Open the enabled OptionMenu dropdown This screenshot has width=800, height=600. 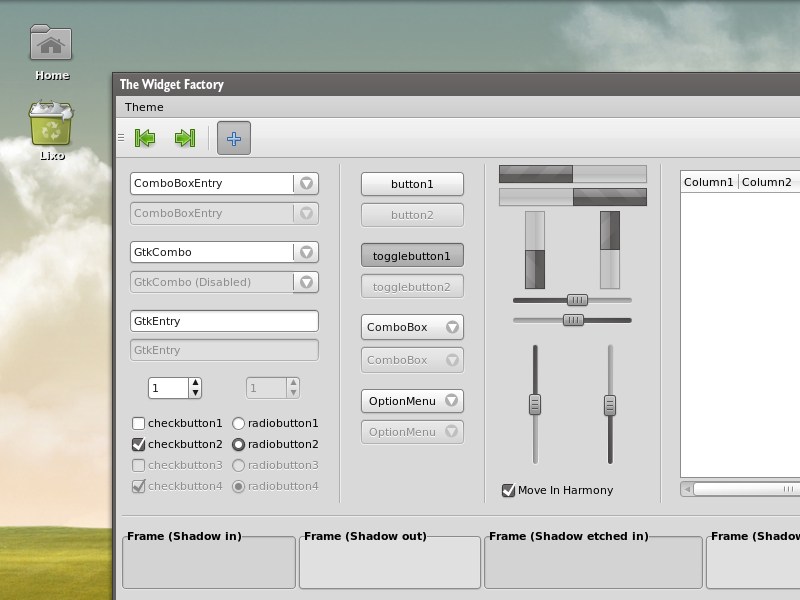[412, 401]
